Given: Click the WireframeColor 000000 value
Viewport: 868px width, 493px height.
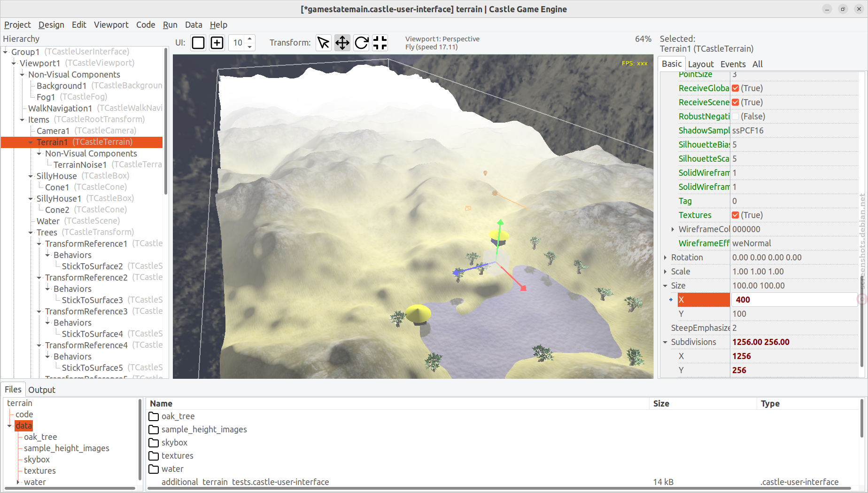Looking at the screenshot, I should [794, 229].
